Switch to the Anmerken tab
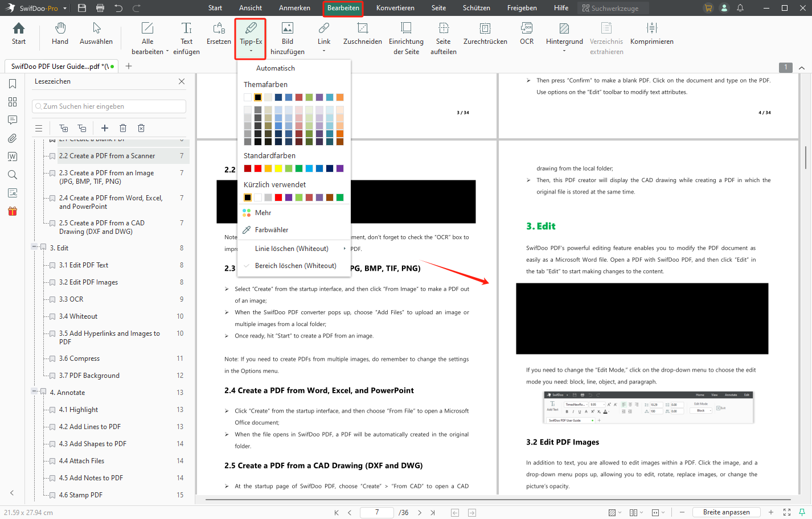 tap(294, 8)
